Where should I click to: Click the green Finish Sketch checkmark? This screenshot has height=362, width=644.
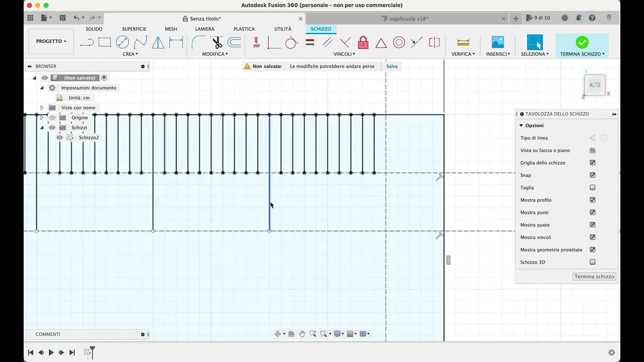582,42
